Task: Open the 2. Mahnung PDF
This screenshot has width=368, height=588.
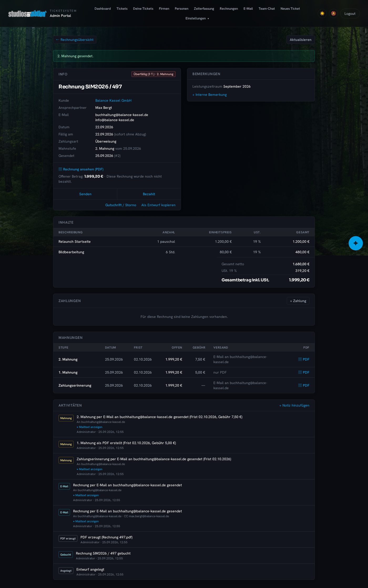Action: [x=304, y=359]
